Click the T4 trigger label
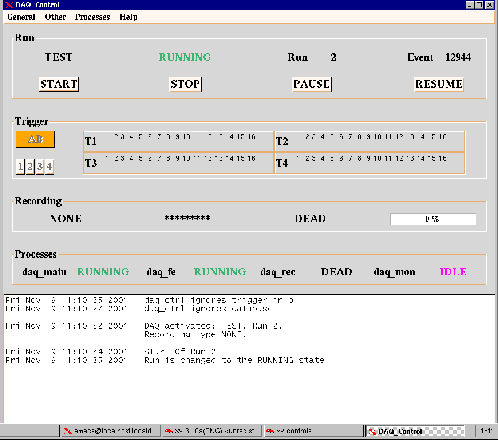 (282, 163)
